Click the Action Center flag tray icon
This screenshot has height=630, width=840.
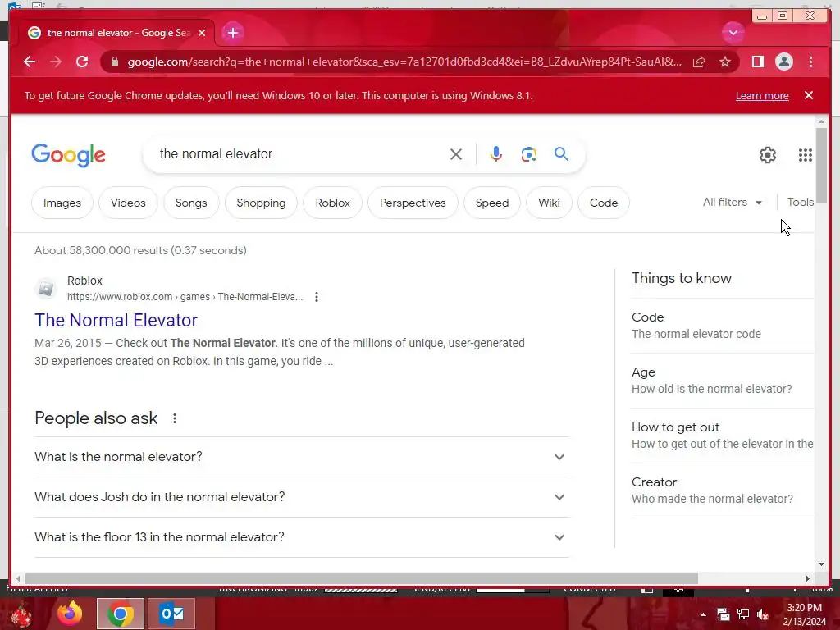pos(724,614)
